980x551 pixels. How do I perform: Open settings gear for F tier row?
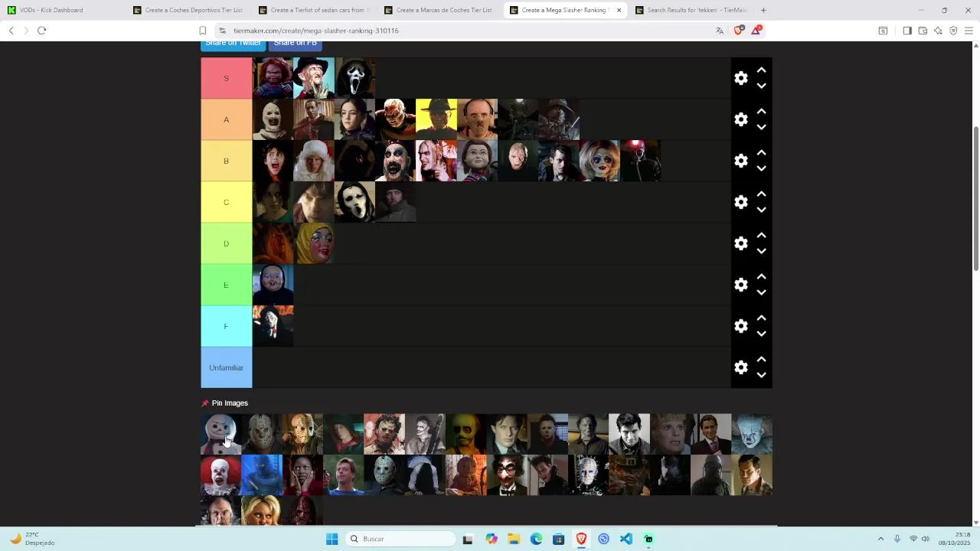coord(741,326)
